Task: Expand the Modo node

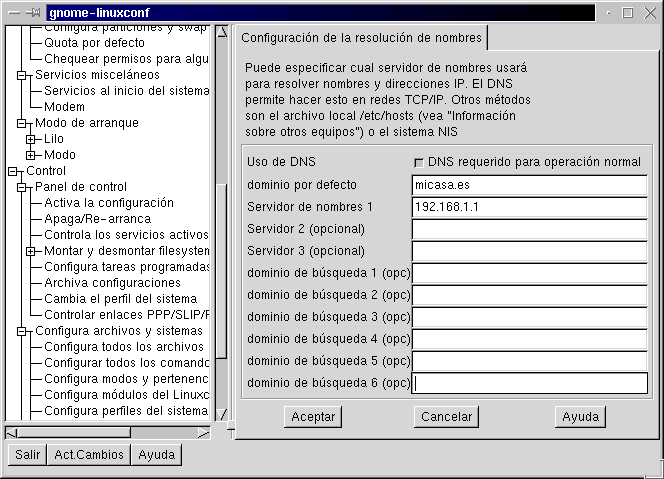Action: (x=30, y=155)
